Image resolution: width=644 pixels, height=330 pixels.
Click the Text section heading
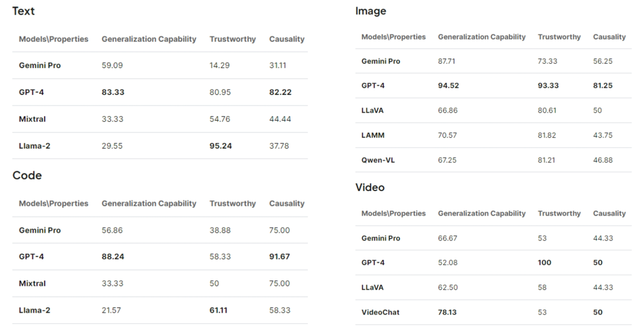tap(23, 11)
